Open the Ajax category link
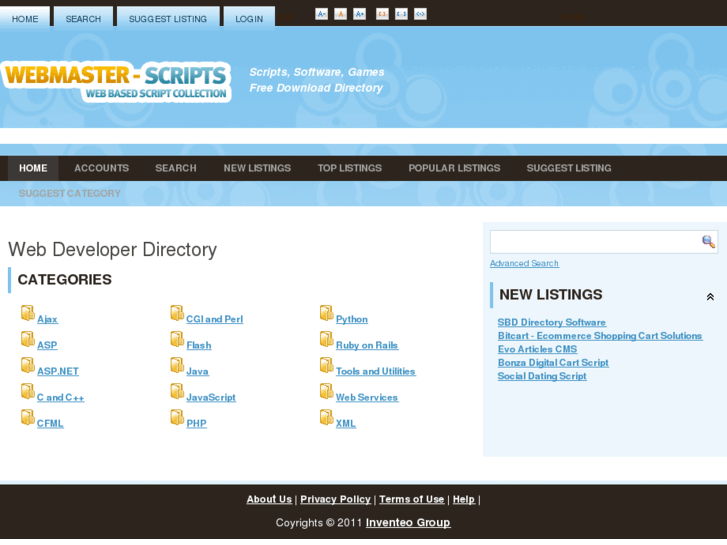 point(47,319)
